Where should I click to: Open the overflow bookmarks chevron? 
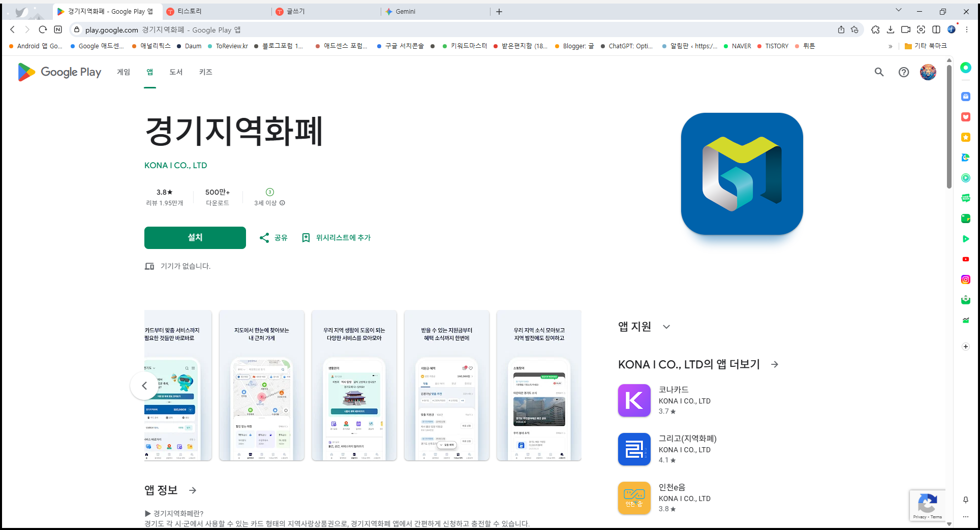[x=891, y=46]
